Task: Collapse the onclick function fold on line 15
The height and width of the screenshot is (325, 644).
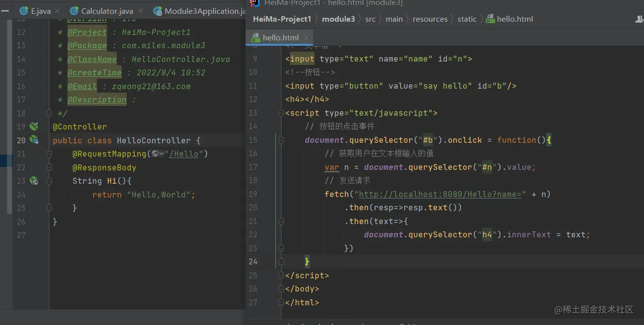Action: (281, 140)
